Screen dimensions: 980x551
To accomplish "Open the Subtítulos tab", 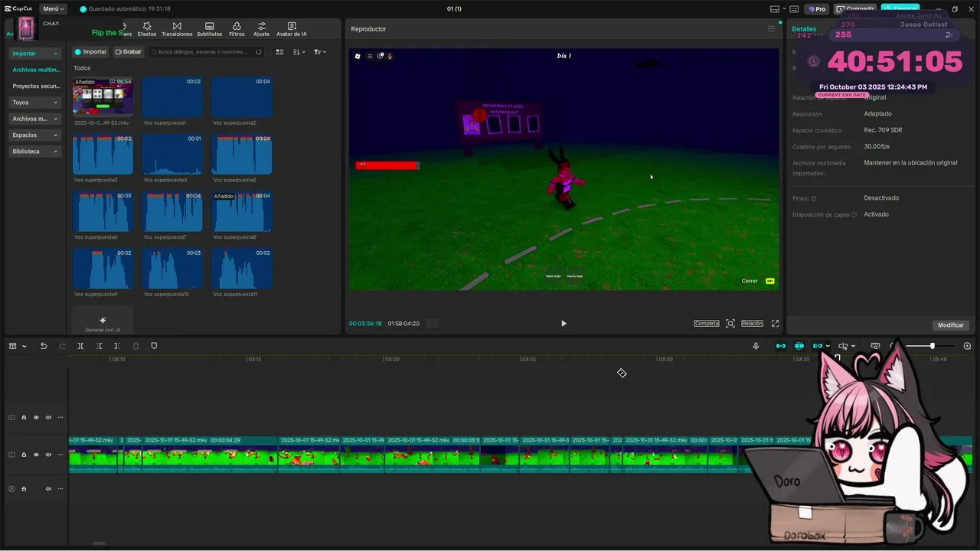I will tap(210, 29).
